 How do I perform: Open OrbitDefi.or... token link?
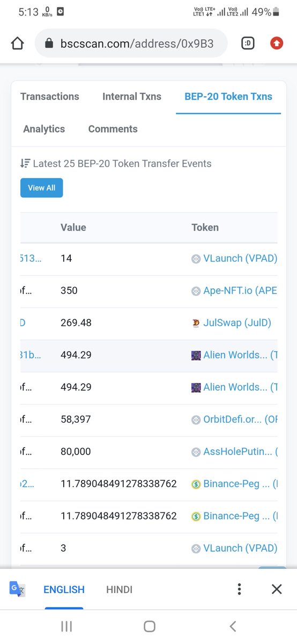click(240, 419)
